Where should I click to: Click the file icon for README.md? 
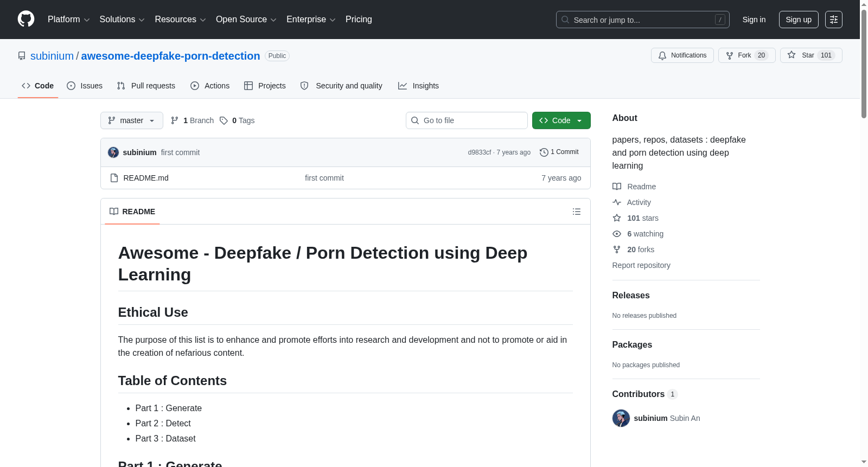[x=114, y=178]
